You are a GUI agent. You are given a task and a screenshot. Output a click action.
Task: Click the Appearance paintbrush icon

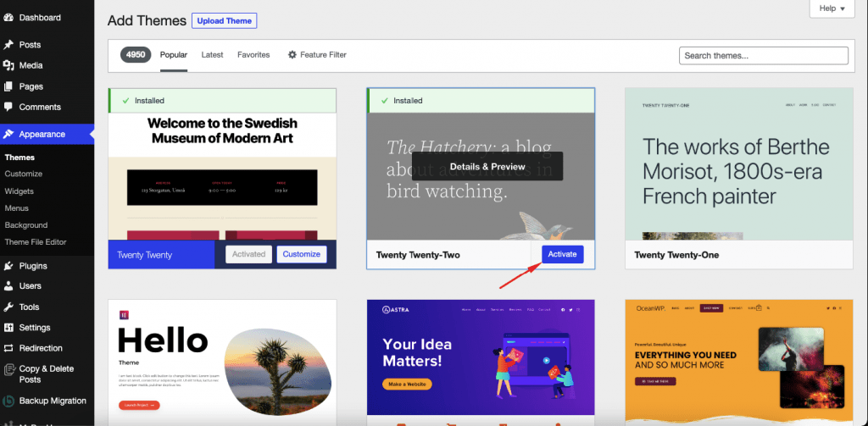pyautogui.click(x=8, y=134)
